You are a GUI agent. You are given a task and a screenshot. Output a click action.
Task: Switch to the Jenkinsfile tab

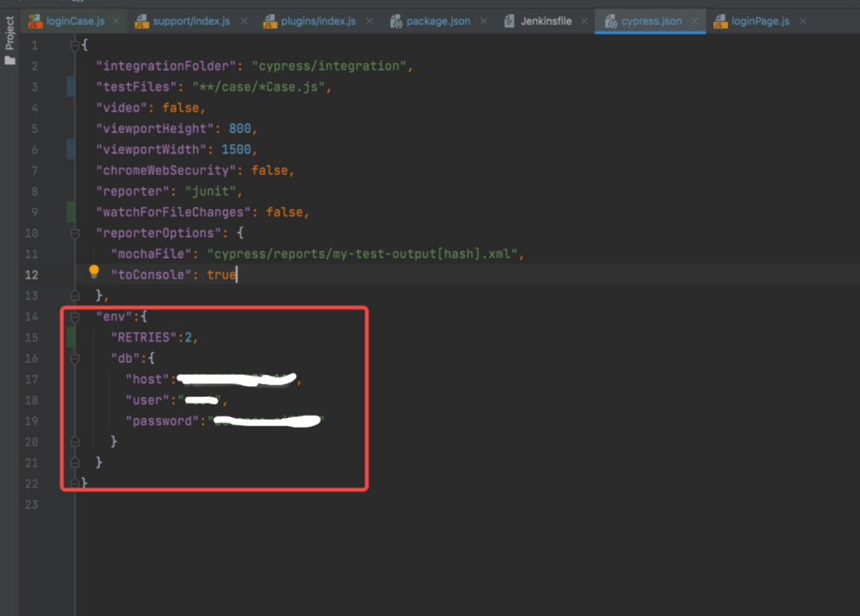(x=545, y=21)
